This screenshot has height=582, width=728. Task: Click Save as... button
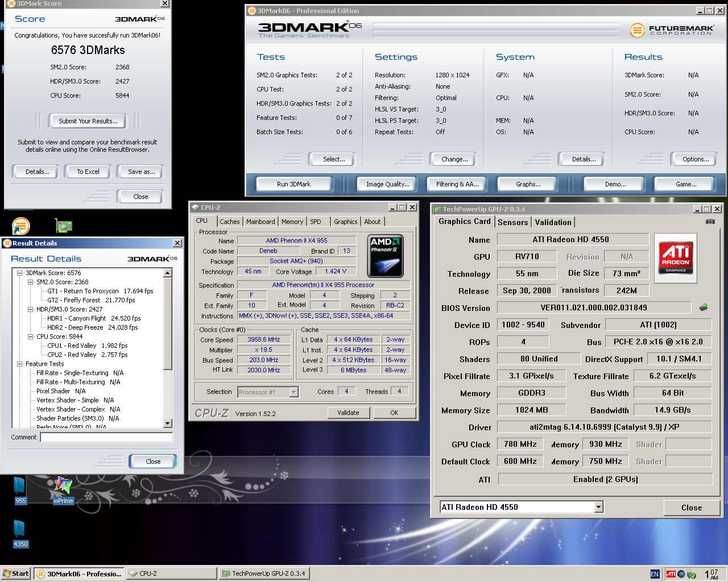(141, 172)
